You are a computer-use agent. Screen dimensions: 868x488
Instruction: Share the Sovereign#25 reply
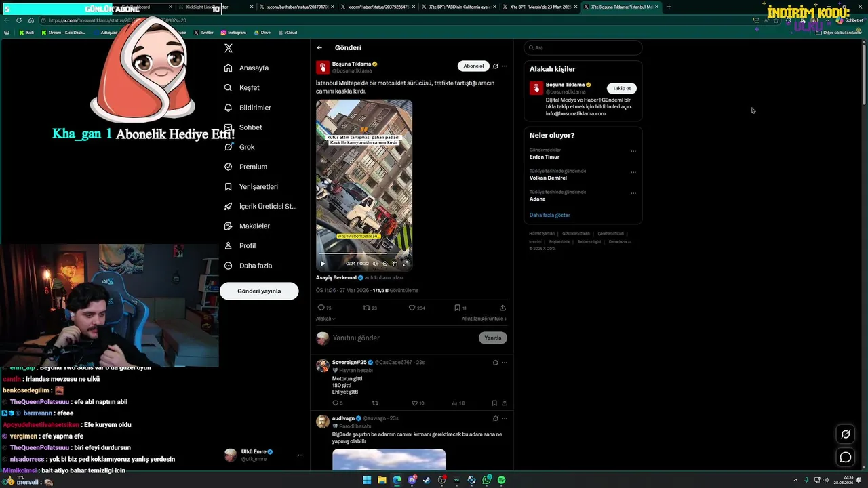tap(504, 403)
